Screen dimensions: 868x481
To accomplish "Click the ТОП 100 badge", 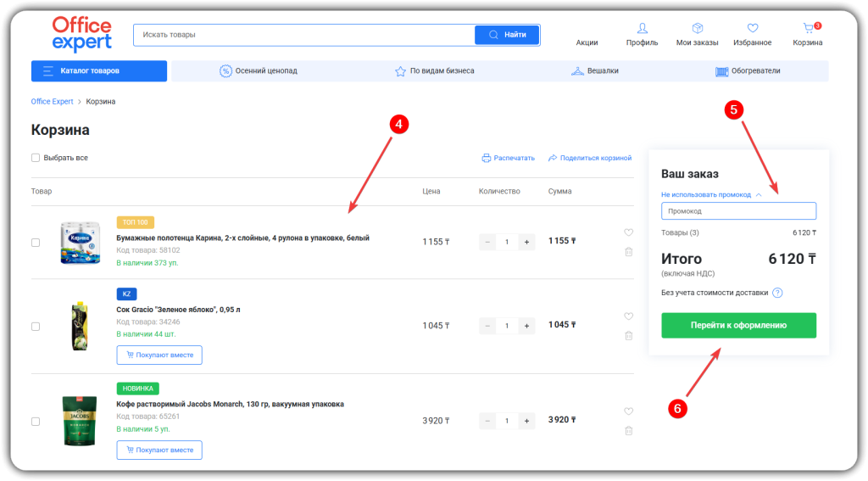I will click(135, 222).
